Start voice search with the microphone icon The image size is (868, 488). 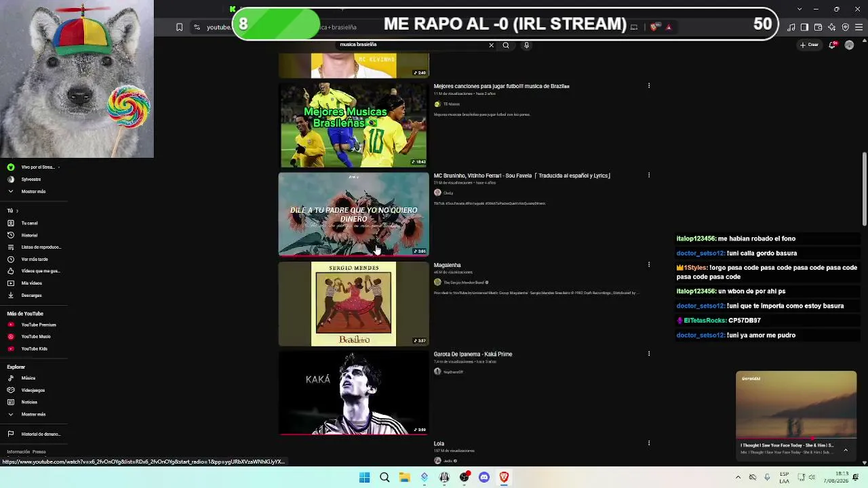click(526, 45)
